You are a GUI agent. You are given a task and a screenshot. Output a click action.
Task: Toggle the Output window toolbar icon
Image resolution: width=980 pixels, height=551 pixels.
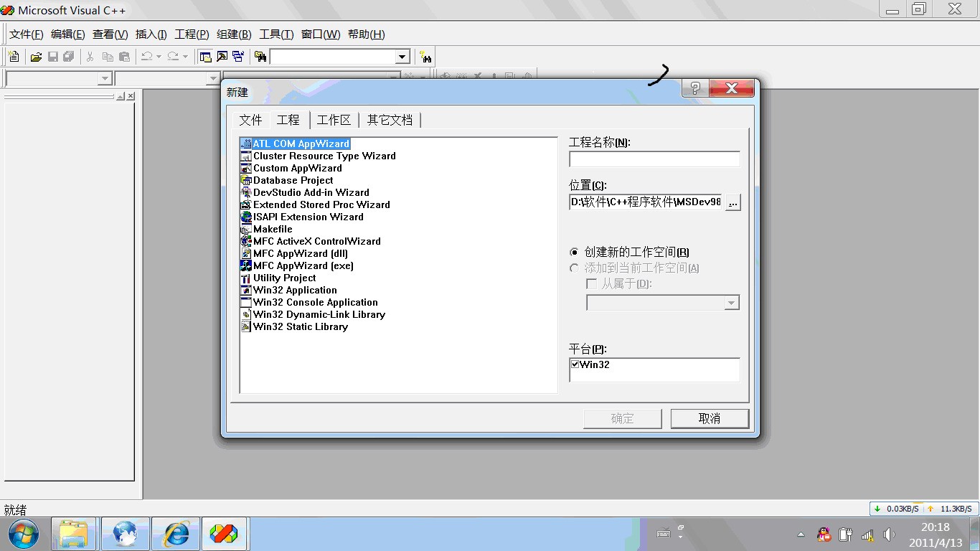coord(222,57)
